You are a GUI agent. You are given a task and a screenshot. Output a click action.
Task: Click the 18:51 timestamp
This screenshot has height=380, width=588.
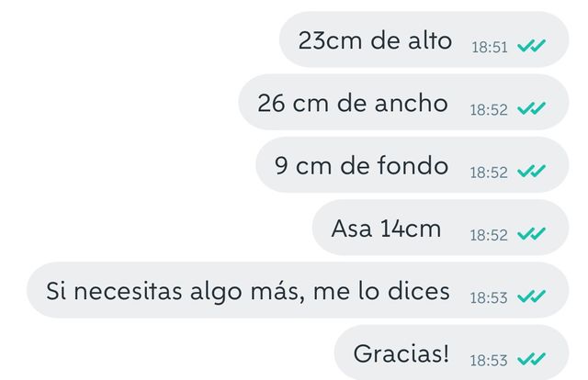490,48
